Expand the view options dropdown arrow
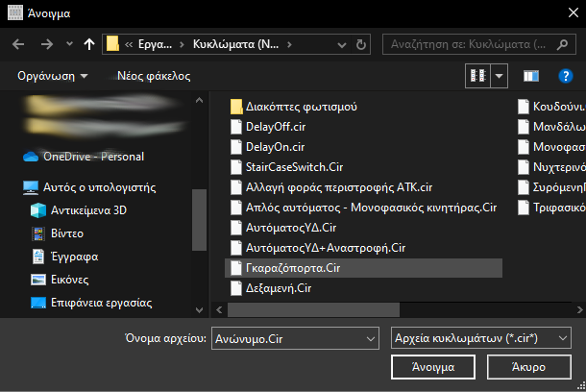Screen dimensions: 586x392 click(500, 75)
